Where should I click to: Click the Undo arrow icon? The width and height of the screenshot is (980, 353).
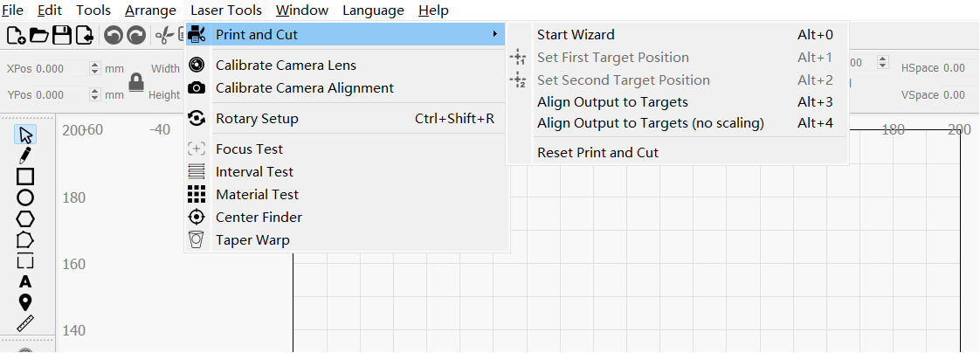pyautogui.click(x=113, y=35)
